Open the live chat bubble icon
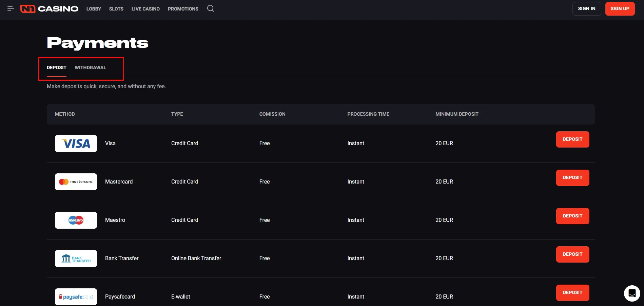This screenshot has height=306, width=644. click(632, 293)
